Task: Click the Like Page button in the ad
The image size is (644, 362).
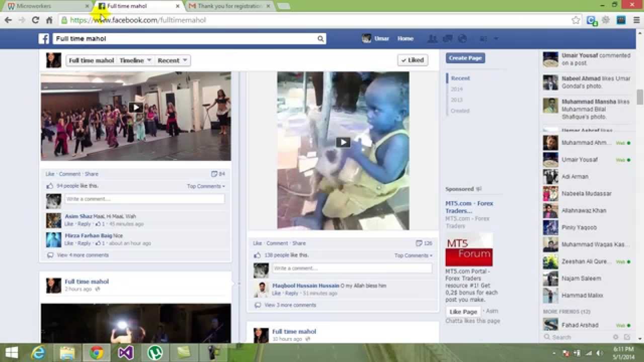Action: pos(463,312)
